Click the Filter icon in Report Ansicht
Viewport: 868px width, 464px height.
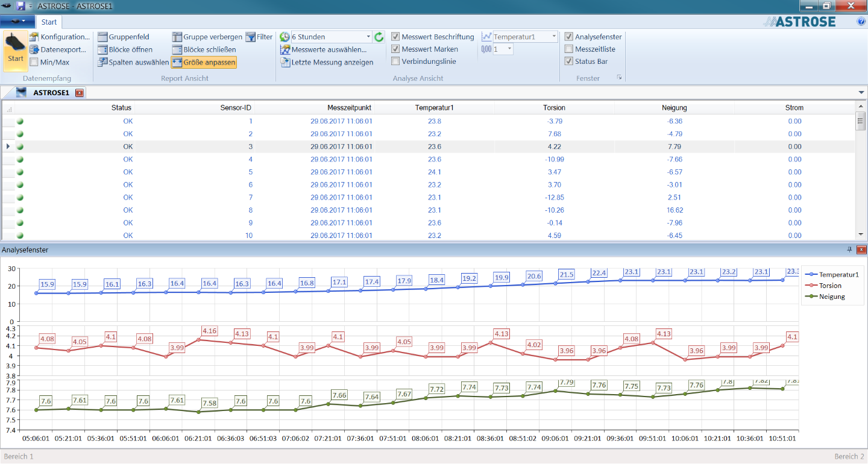pos(259,37)
